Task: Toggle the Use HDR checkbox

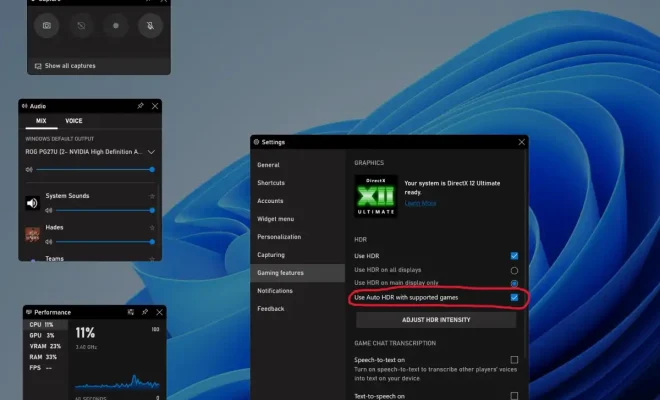Action: [x=514, y=256]
